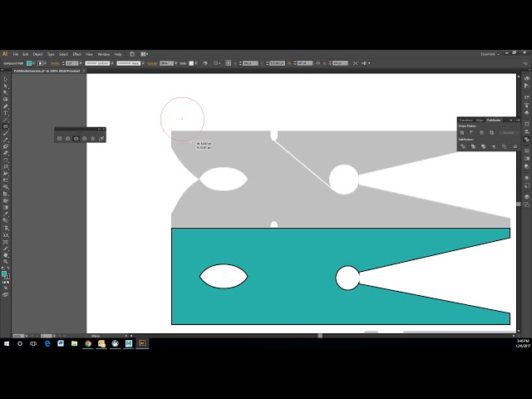Image resolution: width=532 pixels, height=399 pixels.
Task: Open Microsoft Edge from the taskbar
Action: point(47,343)
